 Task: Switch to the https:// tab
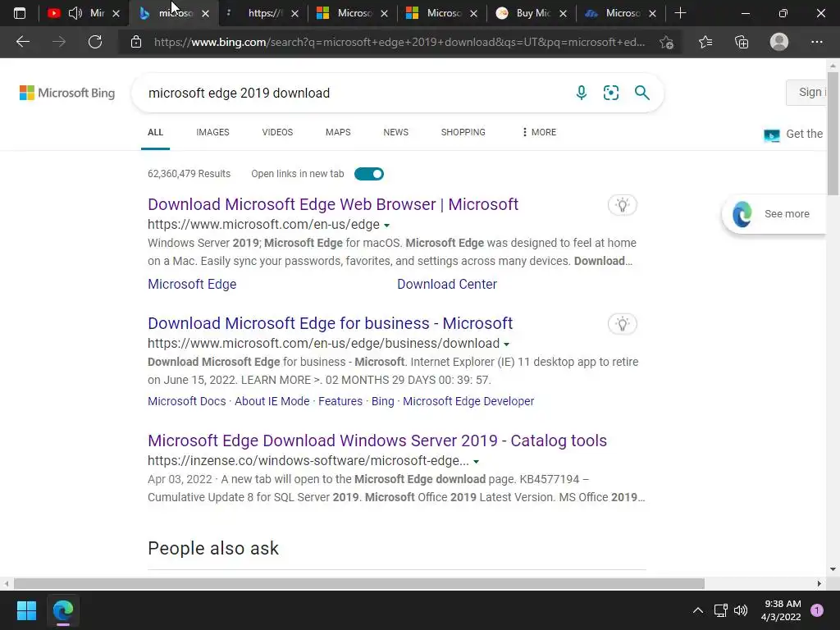pos(263,13)
